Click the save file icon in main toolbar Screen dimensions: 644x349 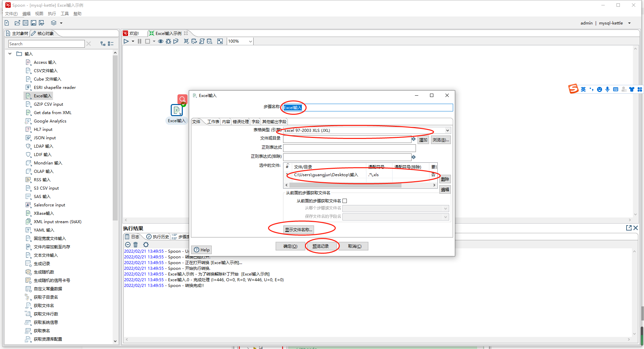(34, 23)
